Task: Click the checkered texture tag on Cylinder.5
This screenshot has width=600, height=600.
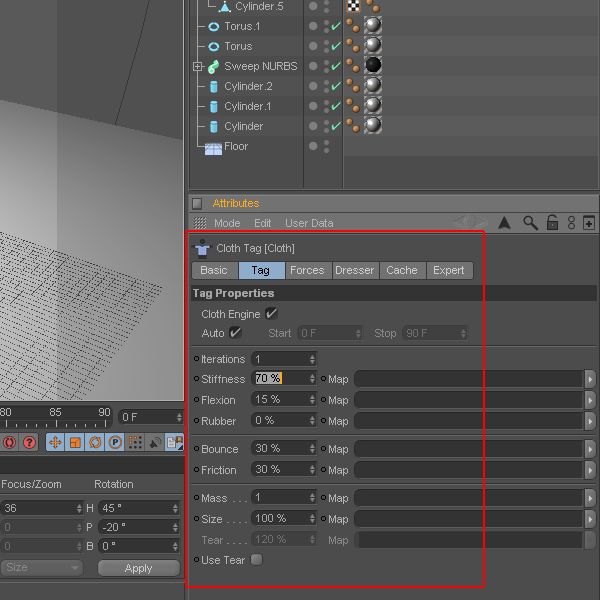Action: tap(354, 6)
